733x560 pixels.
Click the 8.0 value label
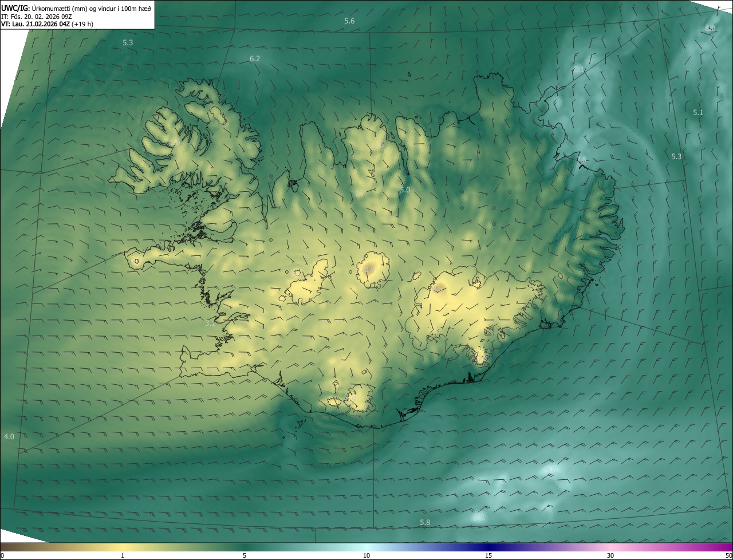click(x=711, y=28)
